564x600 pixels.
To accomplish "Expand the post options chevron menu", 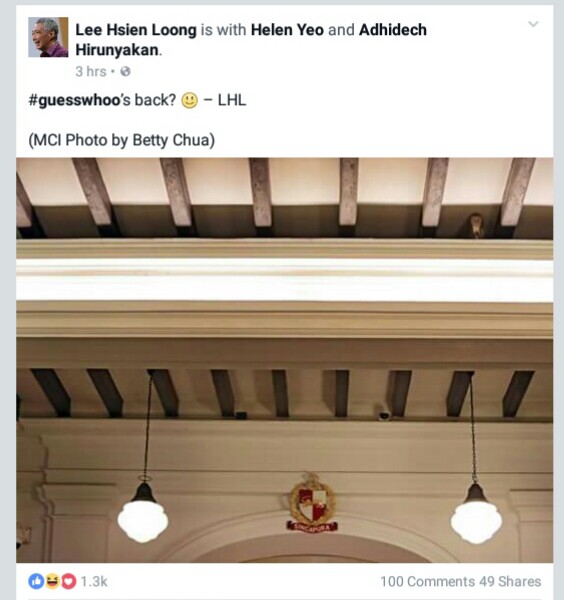I will point(533,24).
